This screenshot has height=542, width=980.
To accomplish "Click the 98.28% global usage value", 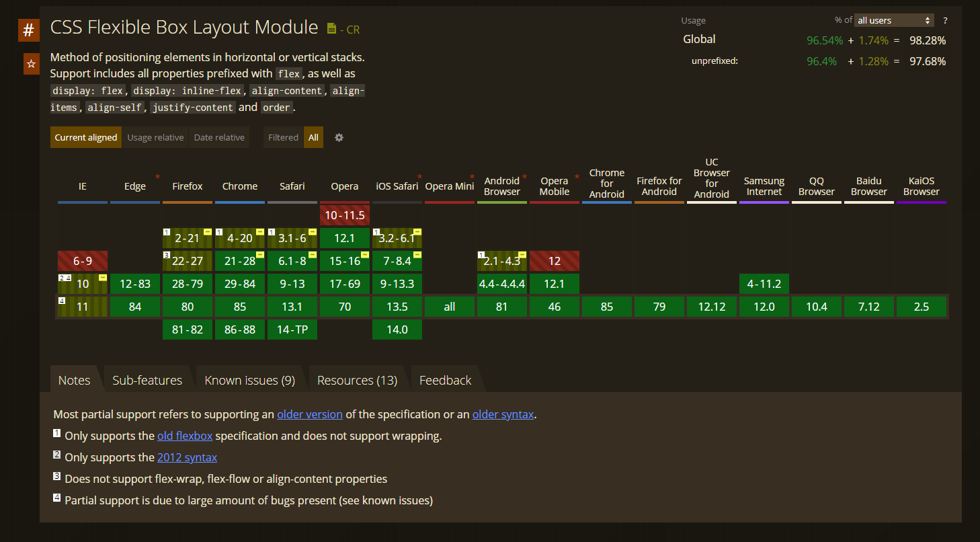I will 928,40.
